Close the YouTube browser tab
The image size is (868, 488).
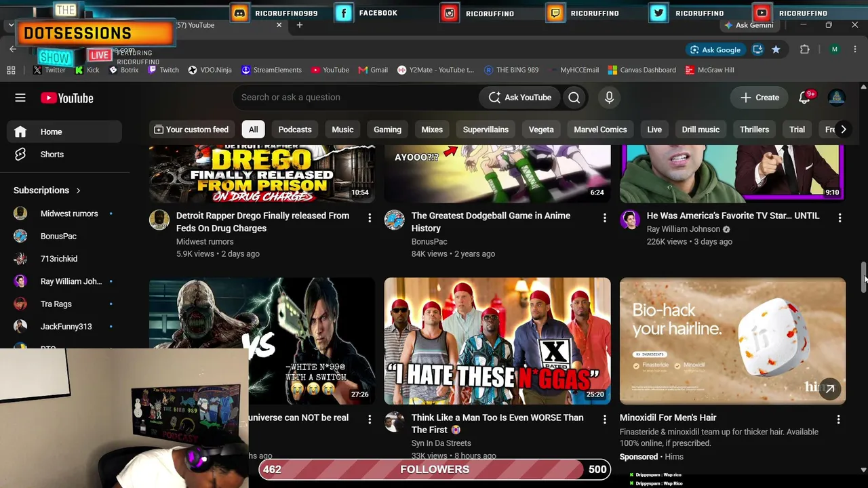pos(279,25)
